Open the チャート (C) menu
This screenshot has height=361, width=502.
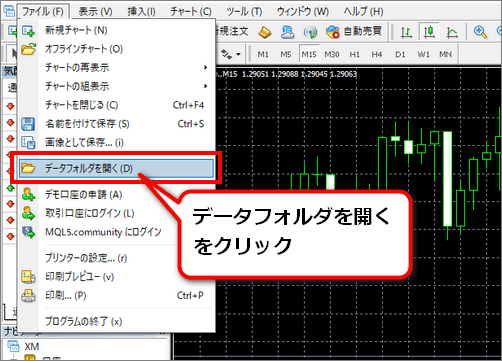point(191,12)
